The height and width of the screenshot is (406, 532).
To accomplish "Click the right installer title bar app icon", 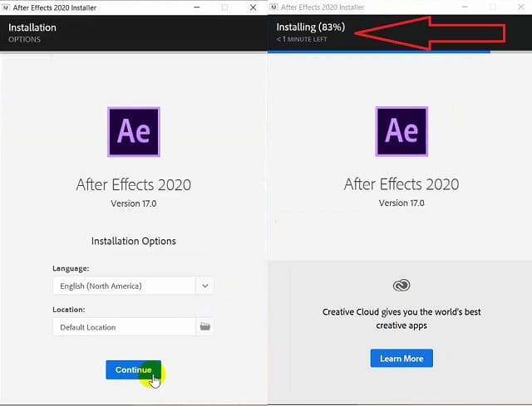I will [274, 7].
